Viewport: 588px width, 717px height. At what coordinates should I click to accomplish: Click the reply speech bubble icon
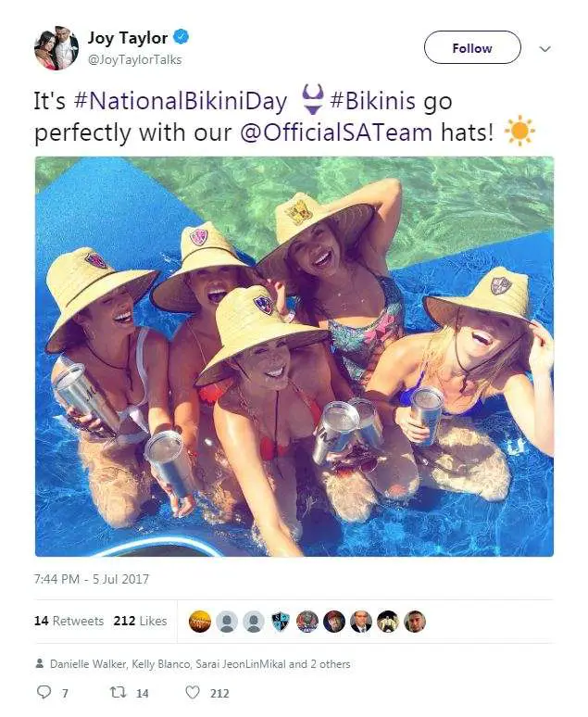click(x=44, y=692)
